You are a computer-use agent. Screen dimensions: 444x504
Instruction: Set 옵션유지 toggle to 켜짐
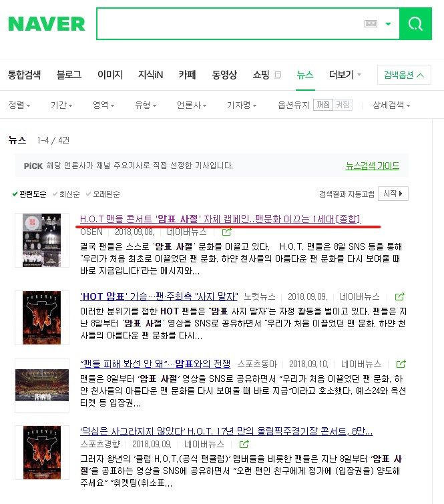point(343,105)
